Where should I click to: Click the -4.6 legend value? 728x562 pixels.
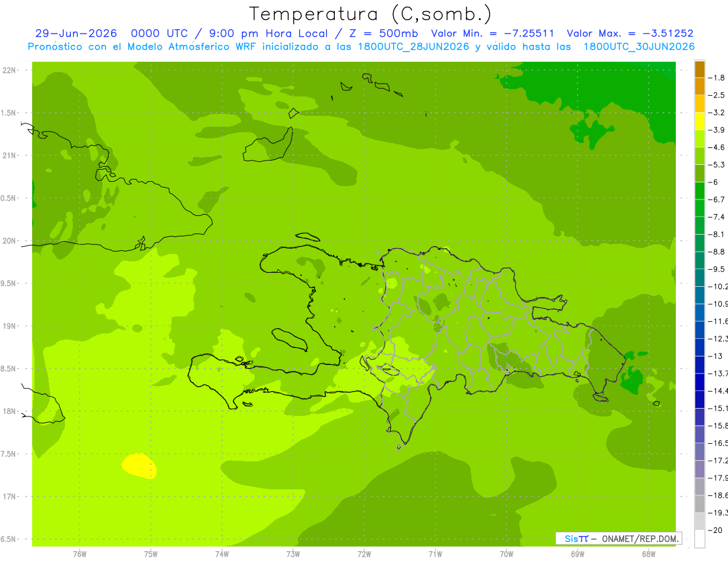tap(717, 147)
